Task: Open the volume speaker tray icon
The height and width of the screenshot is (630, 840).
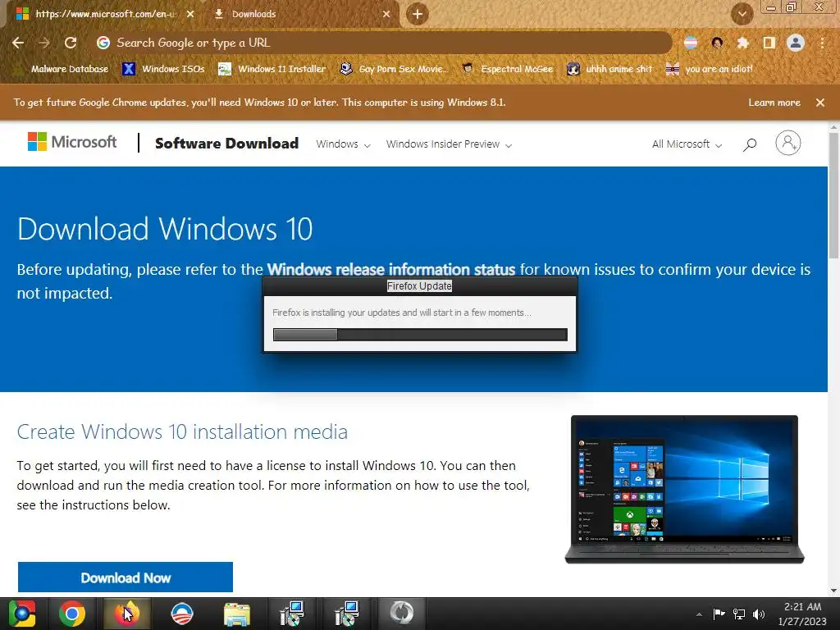Action: click(759, 614)
